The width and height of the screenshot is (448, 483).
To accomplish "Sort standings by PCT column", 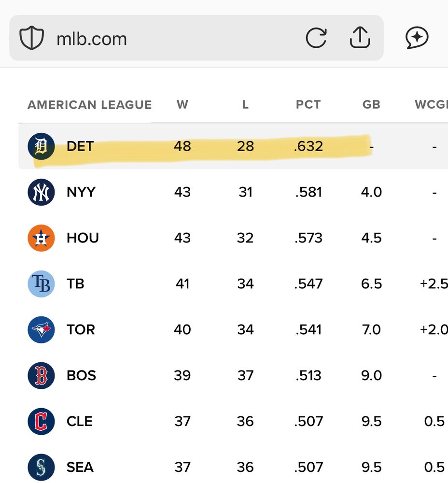I will tap(308, 105).
